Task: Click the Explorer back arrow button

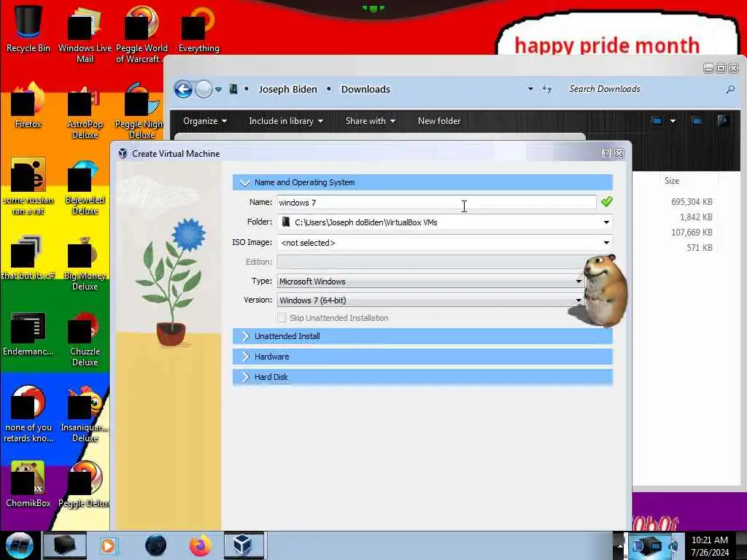Action: (183, 89)
